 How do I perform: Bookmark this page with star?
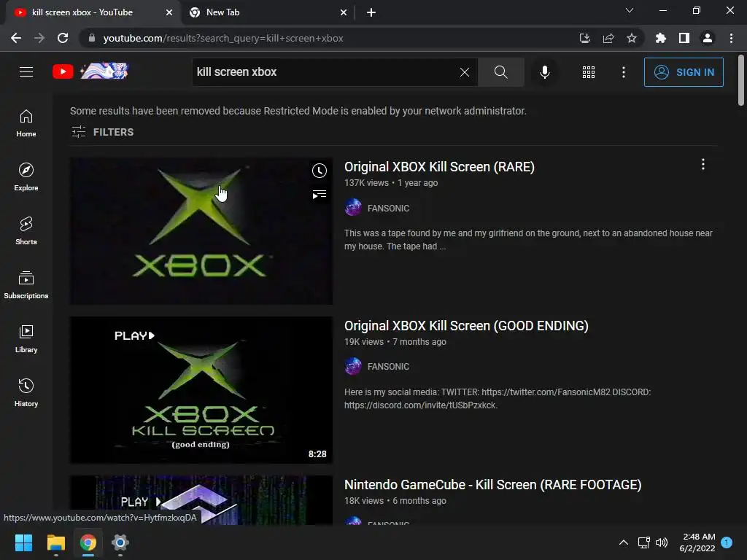632,38
